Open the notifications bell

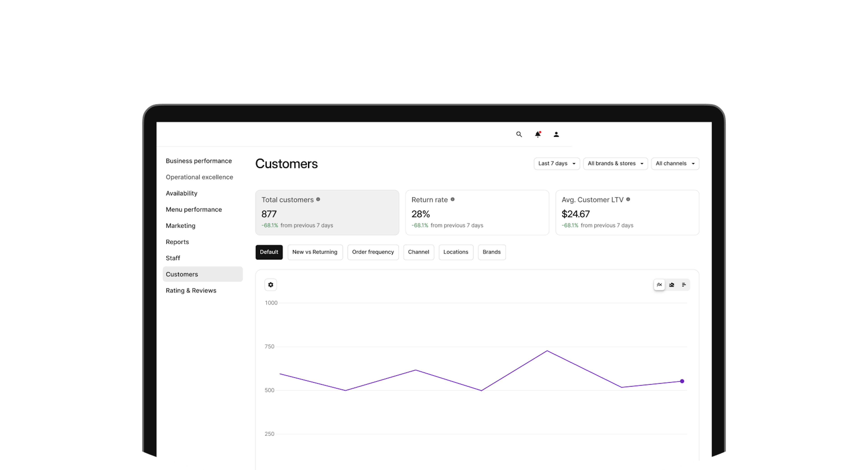click(538, 134)
